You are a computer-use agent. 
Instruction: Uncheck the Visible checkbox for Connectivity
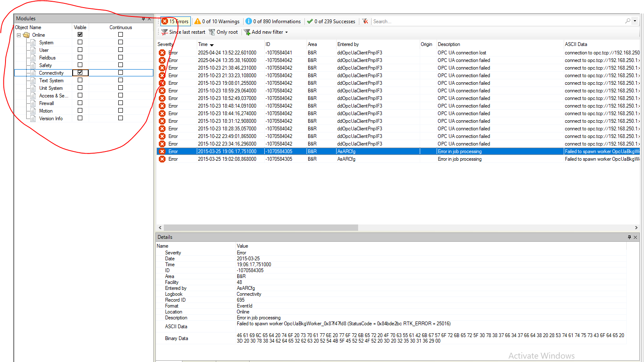click(x=80, y=73)
